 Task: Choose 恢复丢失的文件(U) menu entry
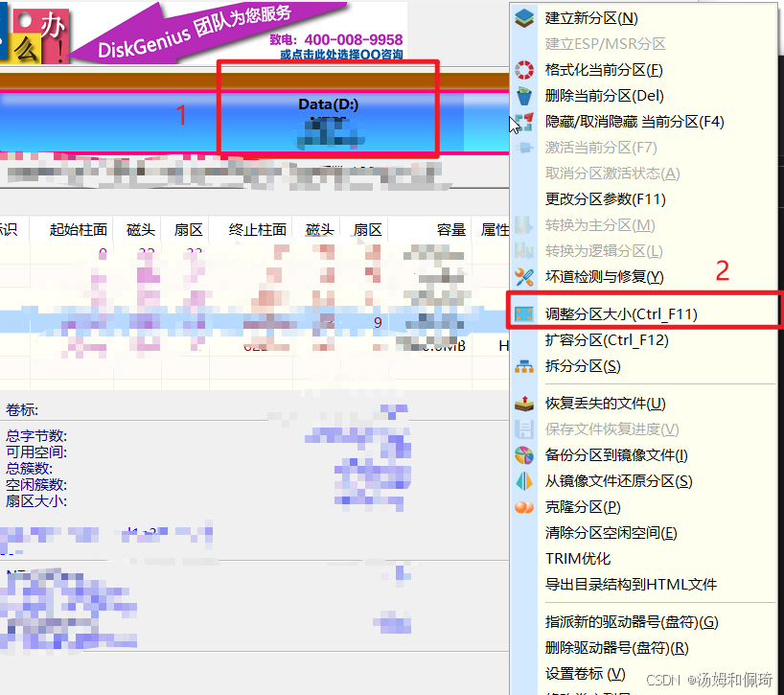(606, 404)
